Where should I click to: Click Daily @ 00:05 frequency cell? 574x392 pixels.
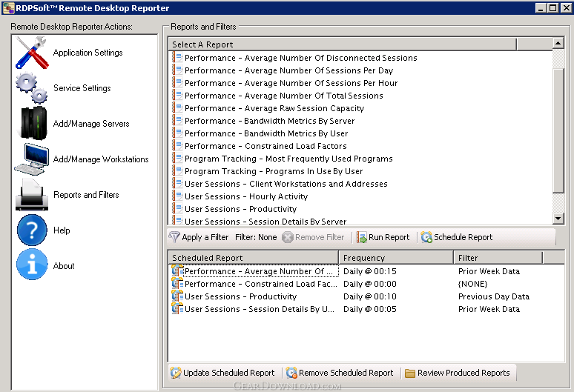[x=370, y=309]
